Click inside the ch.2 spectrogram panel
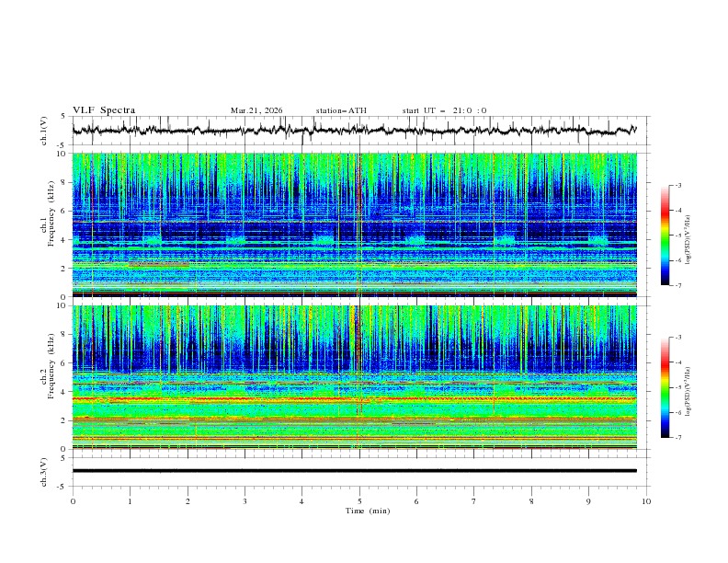728x563 pixels. click(355, 377)
